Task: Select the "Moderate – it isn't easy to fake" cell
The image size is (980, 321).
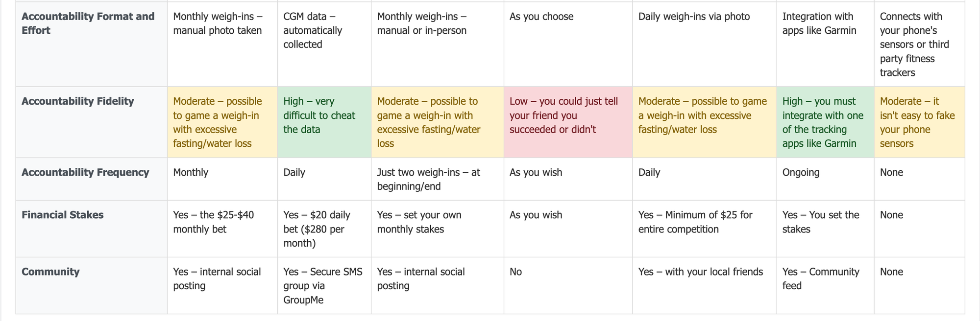Action: tap(917, 122)
